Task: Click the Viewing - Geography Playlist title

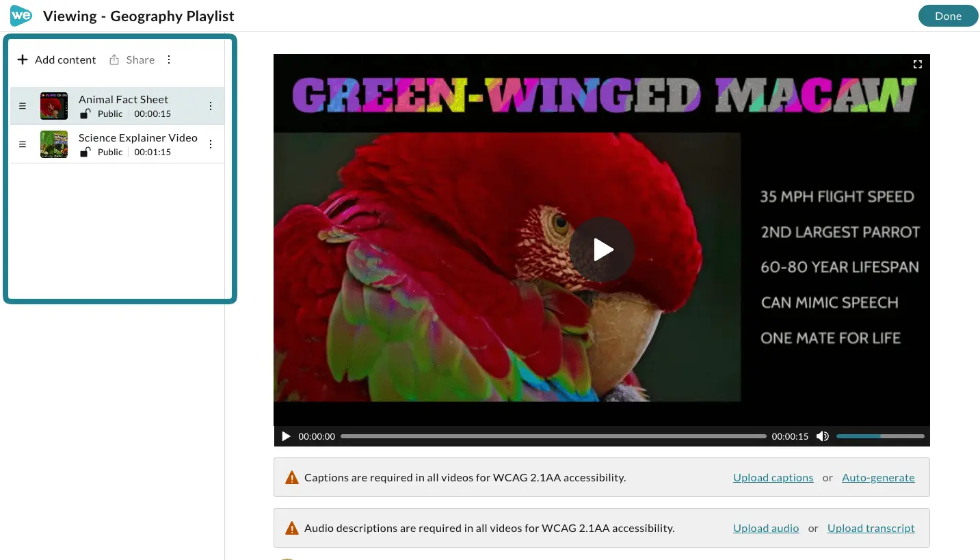Action: (139, 16)
